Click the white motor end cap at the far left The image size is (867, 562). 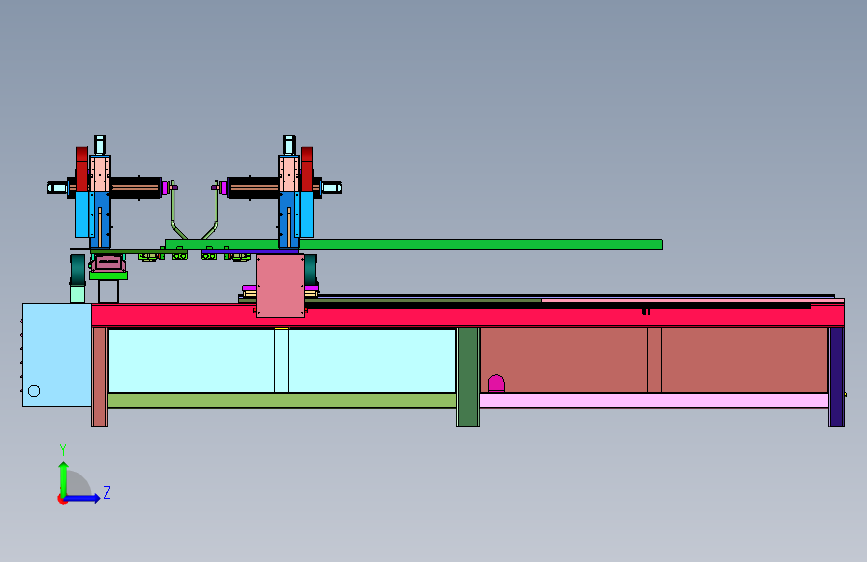pyautogui.click(x=57, y=188)
